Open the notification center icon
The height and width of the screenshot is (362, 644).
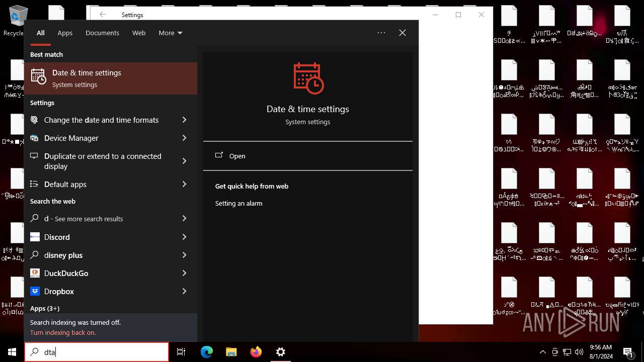(x=628, y=352)
